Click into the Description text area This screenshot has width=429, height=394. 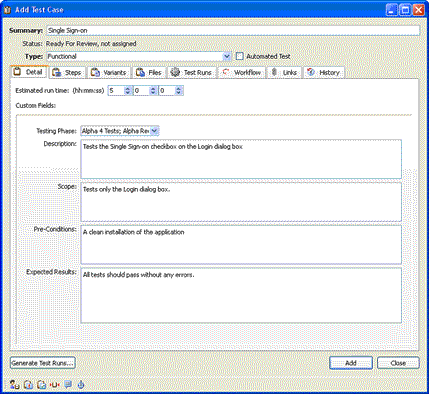pos(241,159)
